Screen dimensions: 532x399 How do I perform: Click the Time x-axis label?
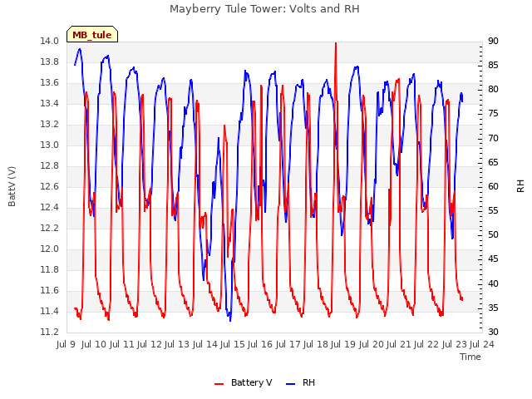pyautogui.click(x=470, y=357)
